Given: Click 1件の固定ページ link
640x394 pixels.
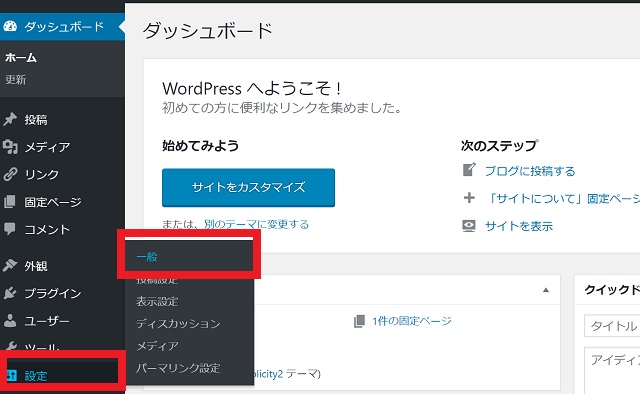Looking at the screenshot, I should pyautogui.click(x=411, y=321).
